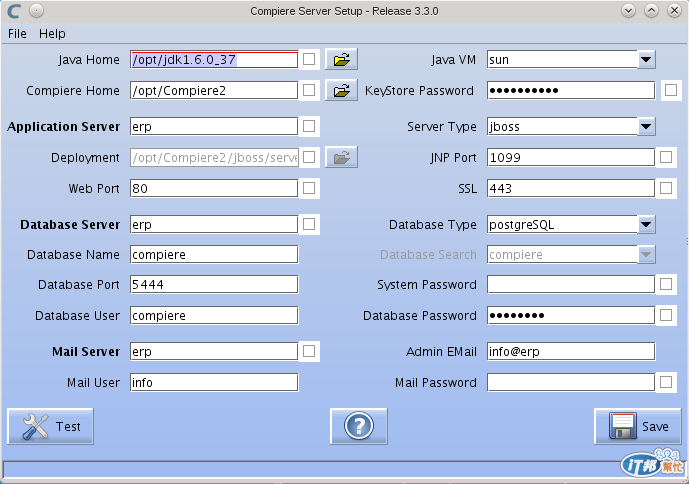Click the round title bar pin button
The image size is (689, 484).
click(36, 11)
